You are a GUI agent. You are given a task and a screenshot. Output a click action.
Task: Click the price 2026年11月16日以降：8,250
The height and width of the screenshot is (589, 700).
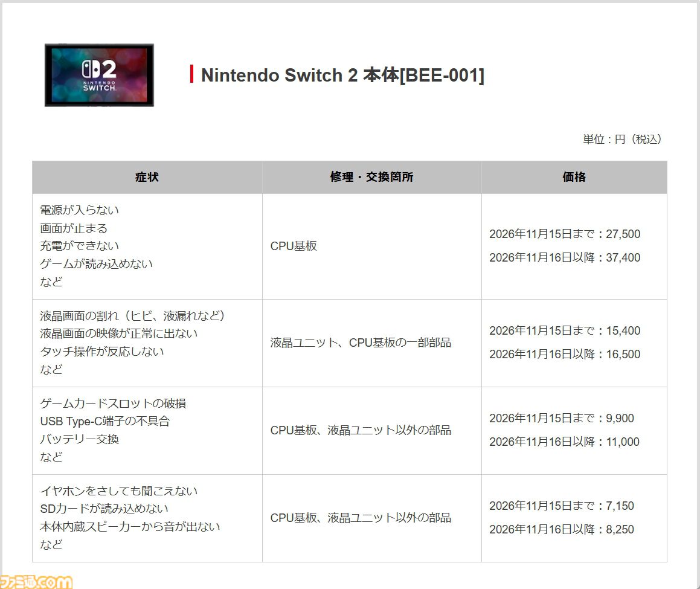point(562,529)
